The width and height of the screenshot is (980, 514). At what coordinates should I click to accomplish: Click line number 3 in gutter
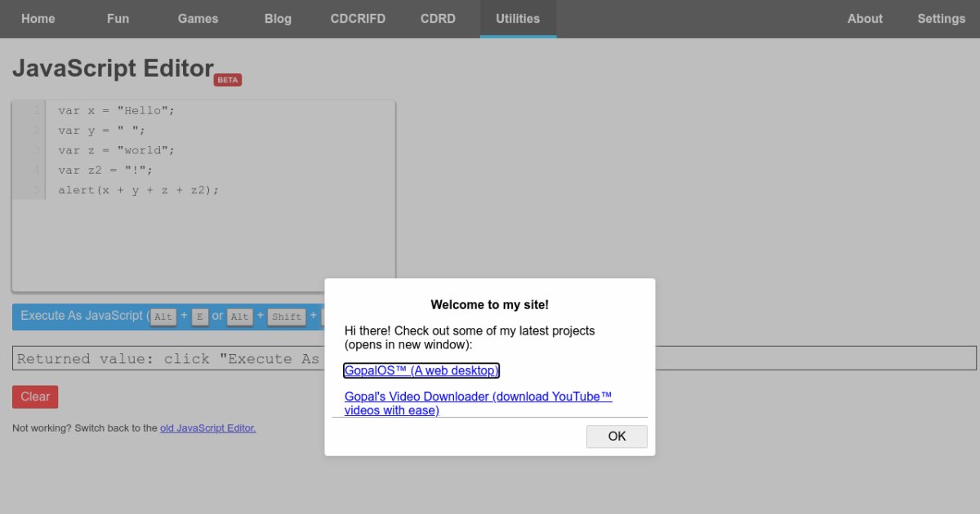[x=37, y=150]
